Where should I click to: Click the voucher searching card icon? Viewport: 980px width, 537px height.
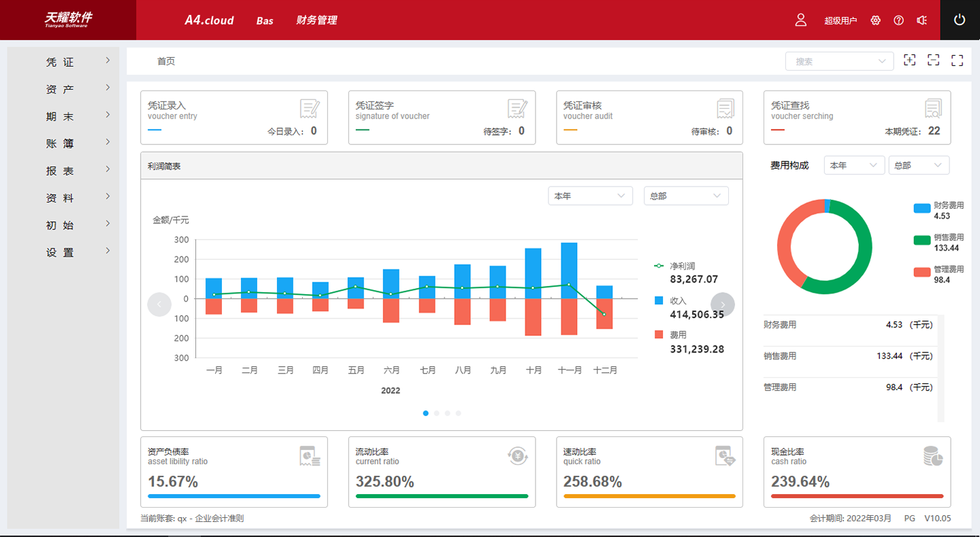(x=933, y=108)
